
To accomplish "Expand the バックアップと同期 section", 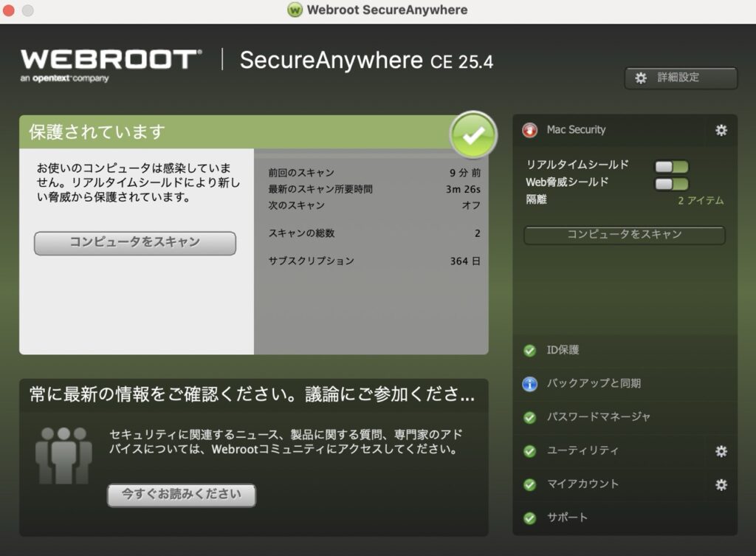I will click(593, 384).
